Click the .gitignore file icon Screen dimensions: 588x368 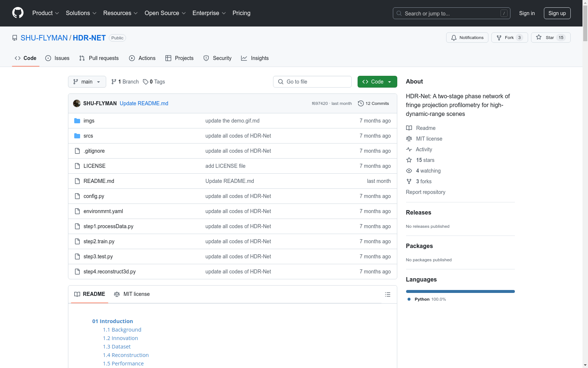point(77,151)
